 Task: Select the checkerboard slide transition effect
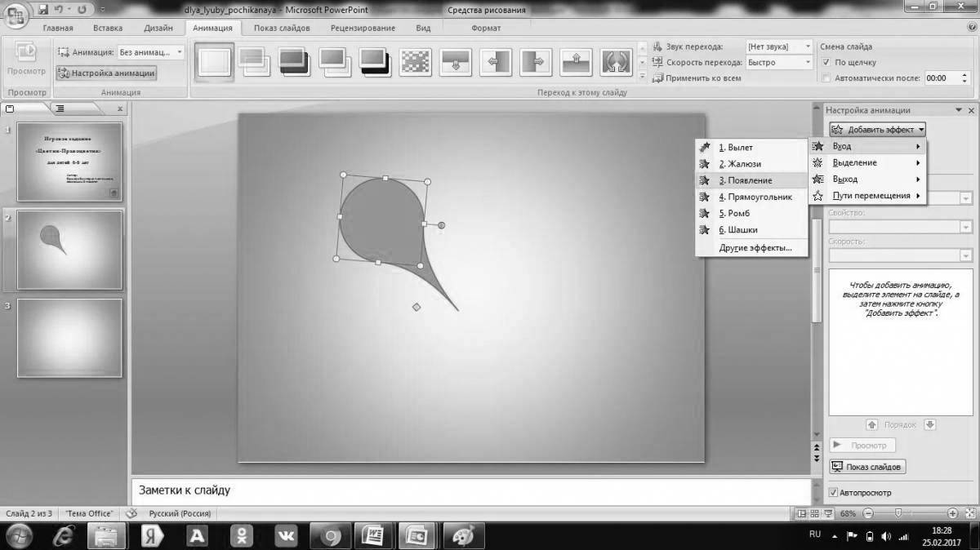(415, 62)
